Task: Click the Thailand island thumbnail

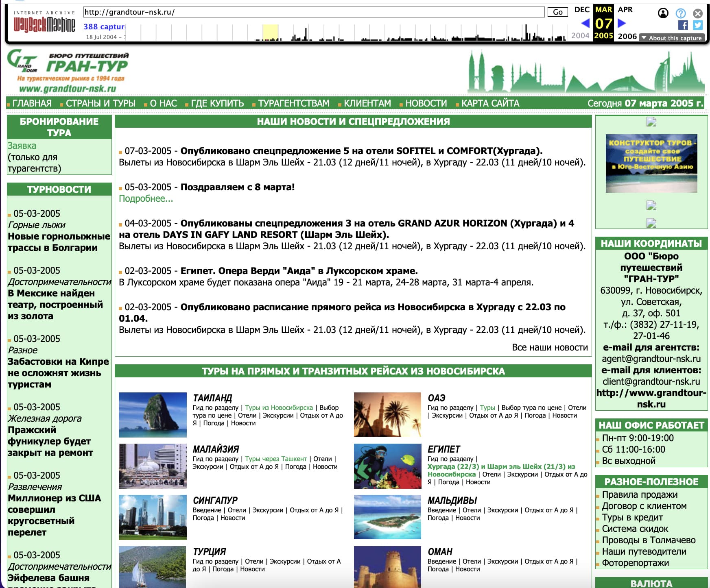Action: point(153,415)
